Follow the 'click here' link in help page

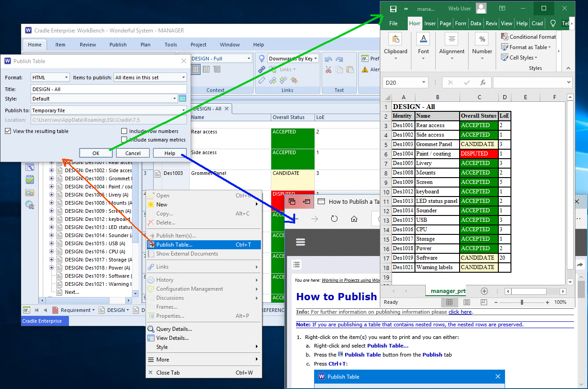coord(460,312)
